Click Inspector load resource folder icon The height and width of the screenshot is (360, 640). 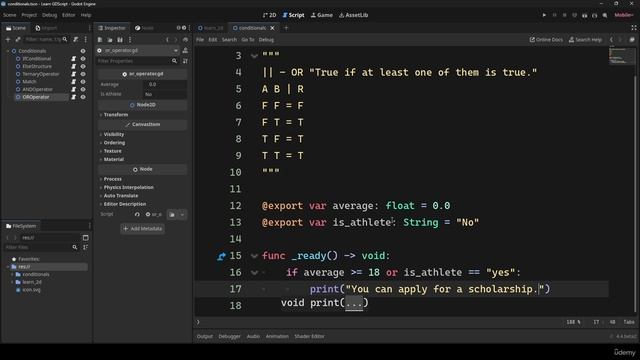pyautogui.click(x=110, y=40)
